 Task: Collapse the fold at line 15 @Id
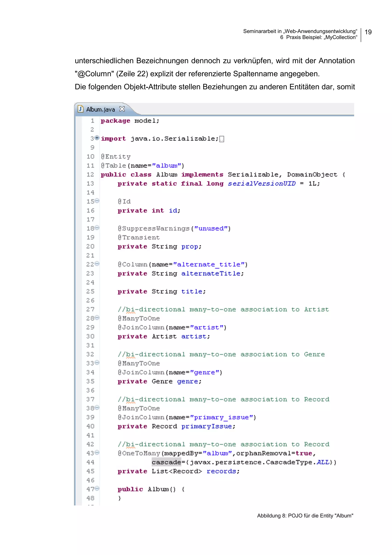coord(97,201)
